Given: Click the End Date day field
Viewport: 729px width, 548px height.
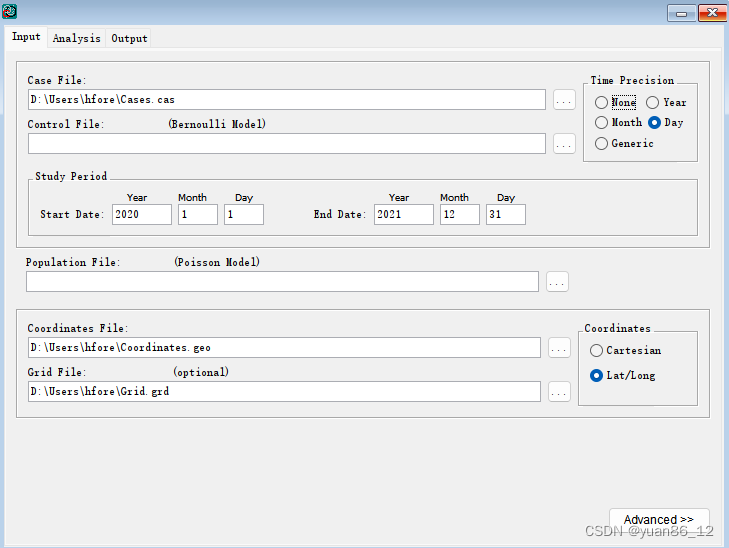Looking at the screenshot, I should tap(506, 215).
